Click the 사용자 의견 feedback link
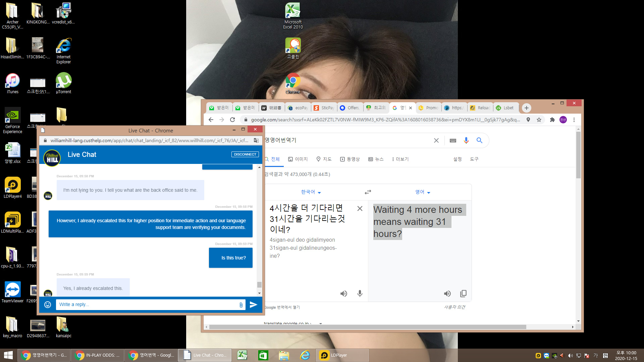The height and width of the screenshot is (362, 644). click(x=454, y=307)
